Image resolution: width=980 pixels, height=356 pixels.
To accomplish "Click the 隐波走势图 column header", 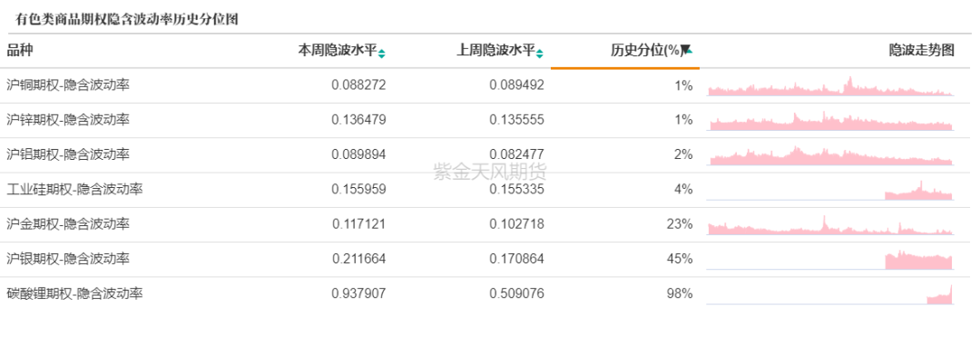I will pos(922,51).
